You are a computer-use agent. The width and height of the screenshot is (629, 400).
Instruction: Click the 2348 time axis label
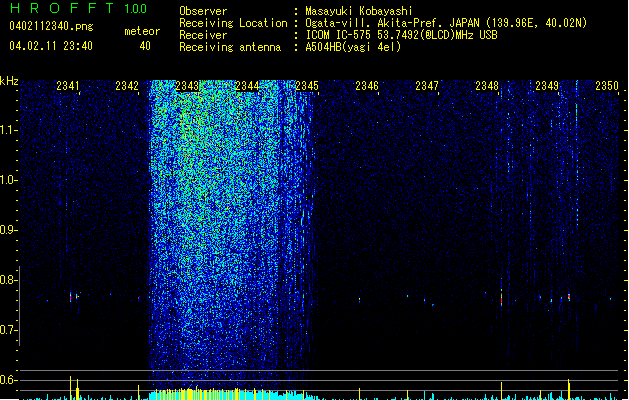point(487,86)
